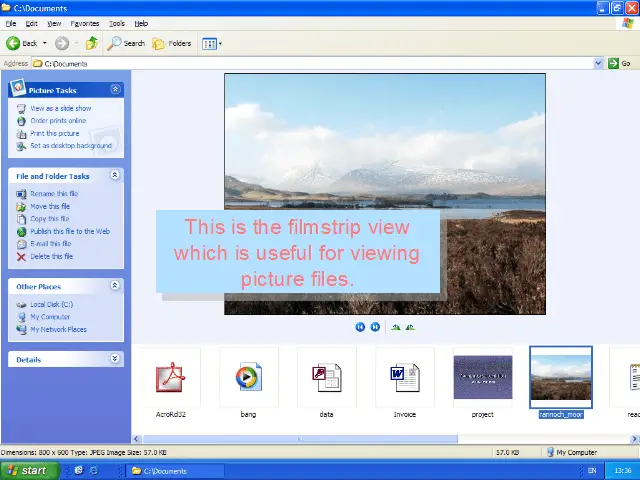Open the Address bar dropdown arrow
Viewport: 640px width, 480px height.
pos(599,63)
